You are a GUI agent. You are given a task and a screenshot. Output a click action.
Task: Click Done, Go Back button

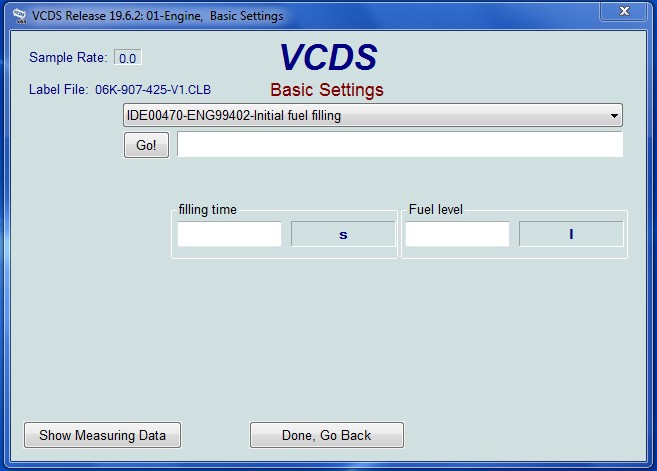pyautogui.click(x=326, y=435)
